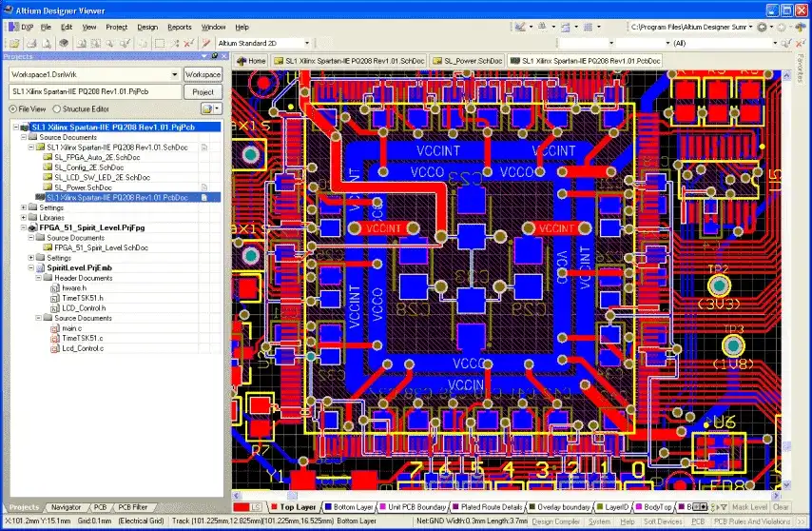
Task: Select the File View radio button
Action: point(13,109)
